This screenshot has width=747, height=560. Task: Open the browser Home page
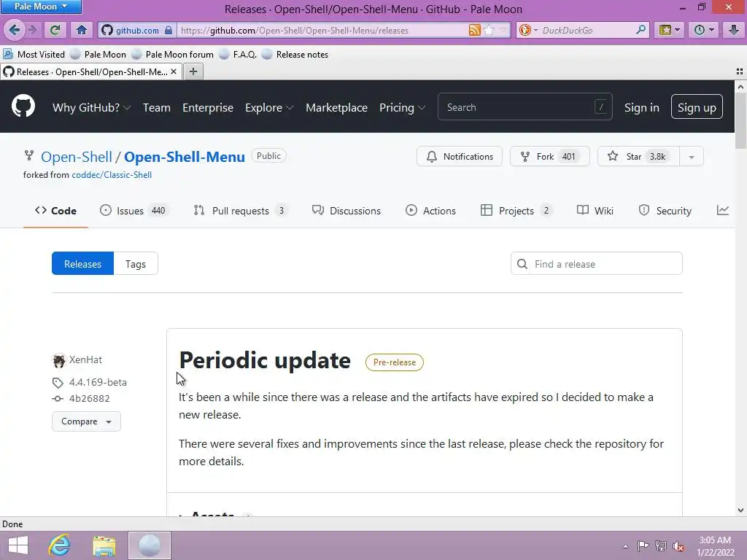click(82, 30)
